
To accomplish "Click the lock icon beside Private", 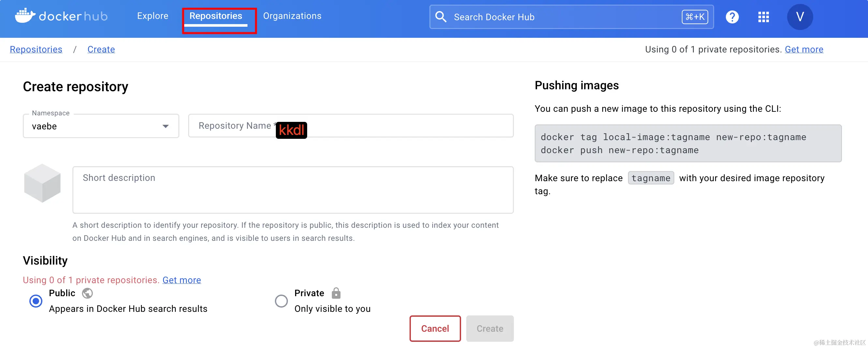I will [336, 293].
